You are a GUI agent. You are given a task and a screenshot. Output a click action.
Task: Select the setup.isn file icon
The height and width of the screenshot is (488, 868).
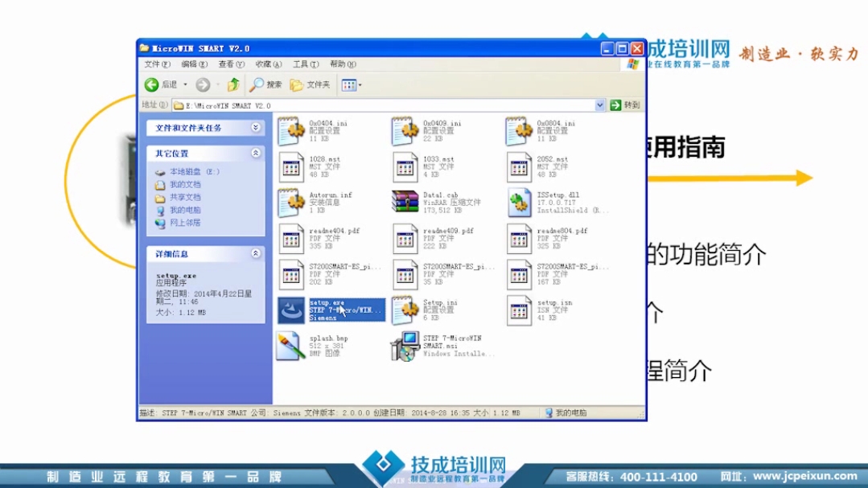click(x=519, y=310)
